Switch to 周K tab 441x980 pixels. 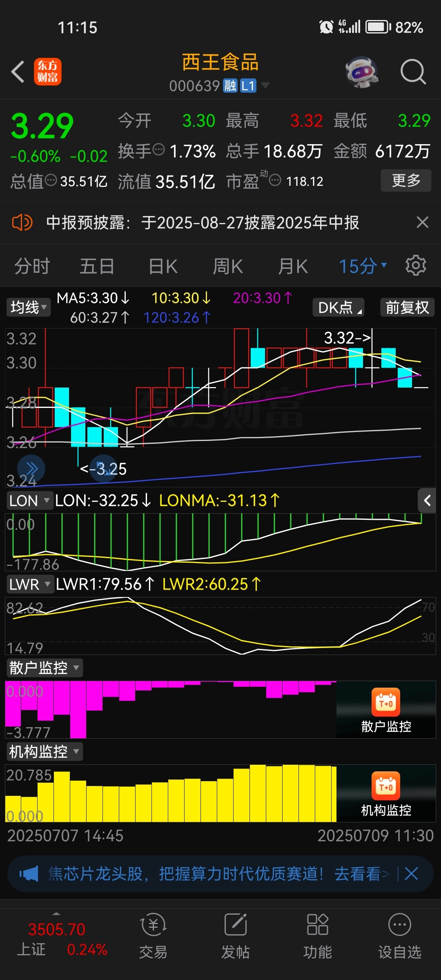pyautogui.click(x=228, y=266)
